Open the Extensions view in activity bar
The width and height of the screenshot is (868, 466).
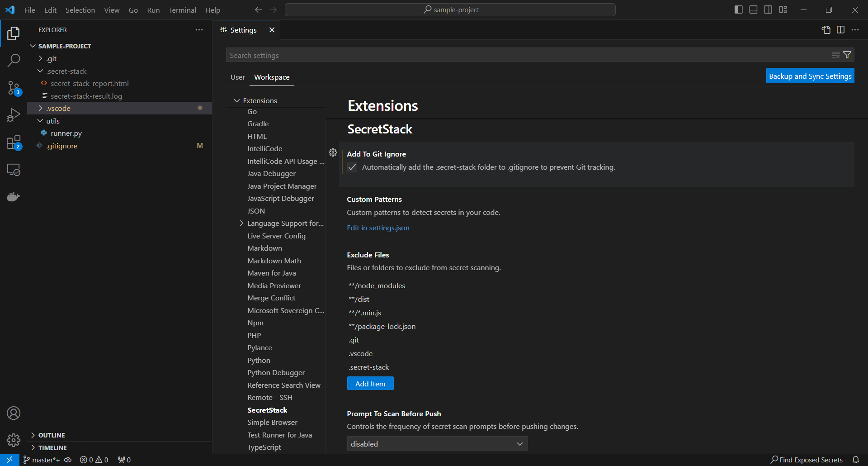(14, 143)
